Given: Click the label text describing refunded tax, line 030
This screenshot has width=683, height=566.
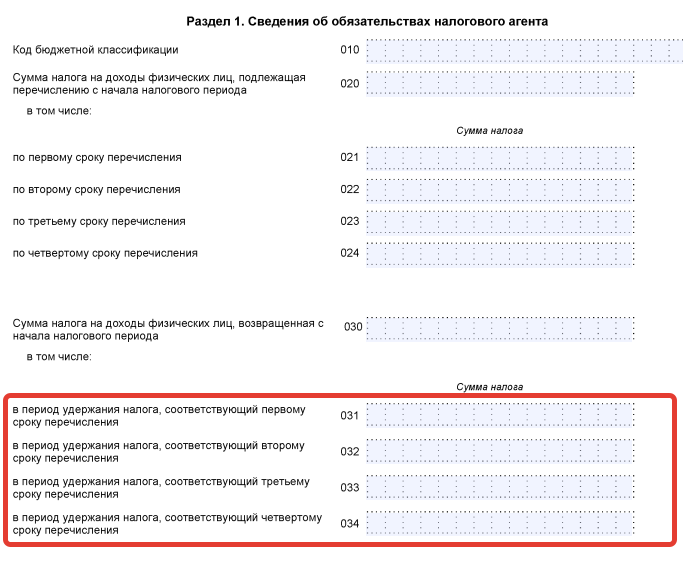Looking at the screenshot, I should pyautogui.click(x=168, y=329).
